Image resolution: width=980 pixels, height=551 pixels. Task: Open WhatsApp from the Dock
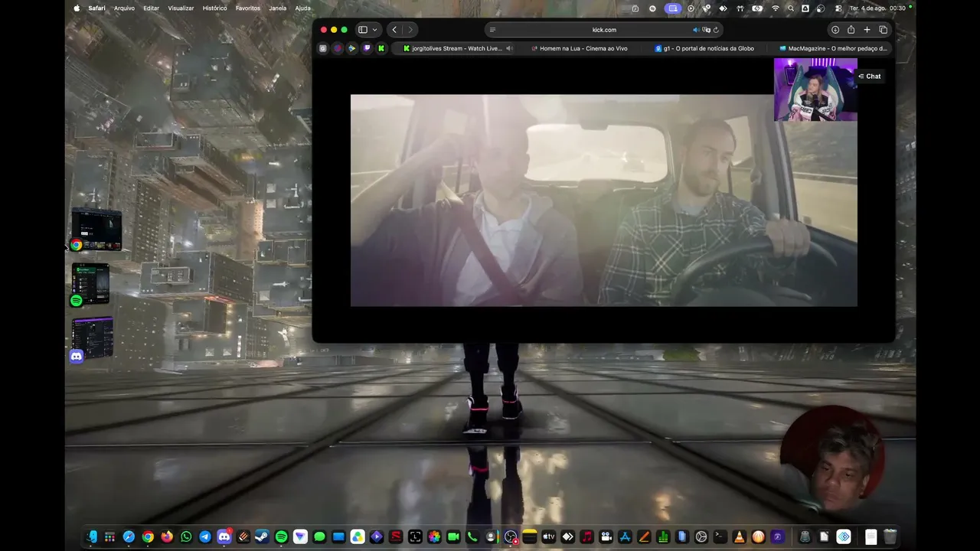[186, 537]
